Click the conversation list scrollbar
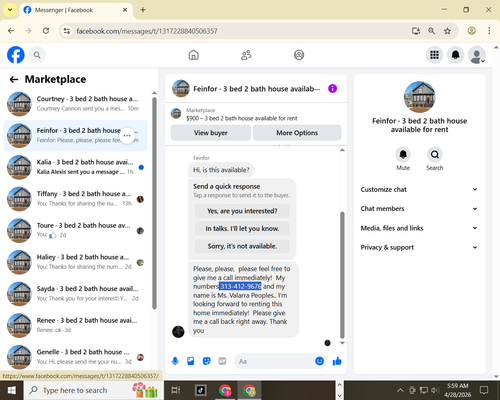500x400 pixels. [154, 203]
